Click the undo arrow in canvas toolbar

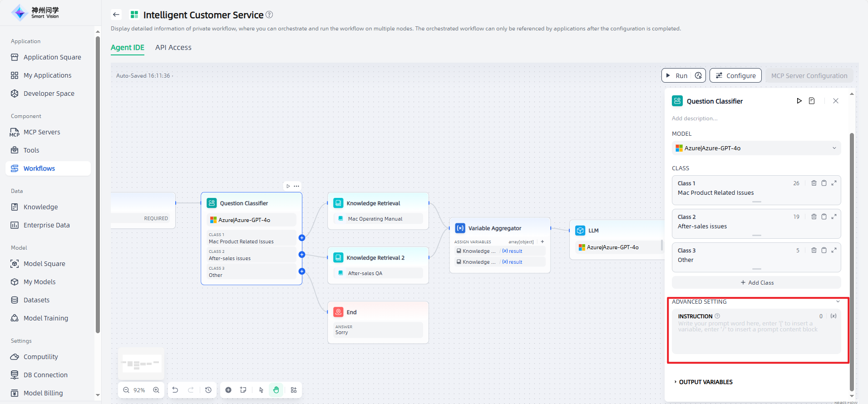175,390
